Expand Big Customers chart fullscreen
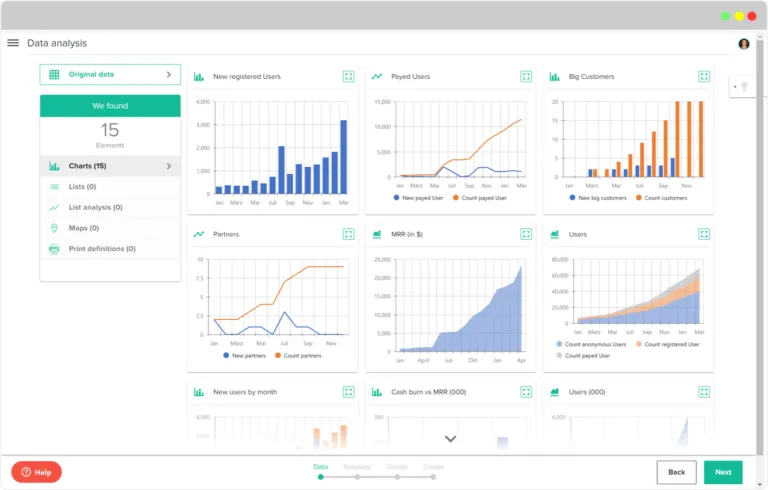 tap(704, 76)
